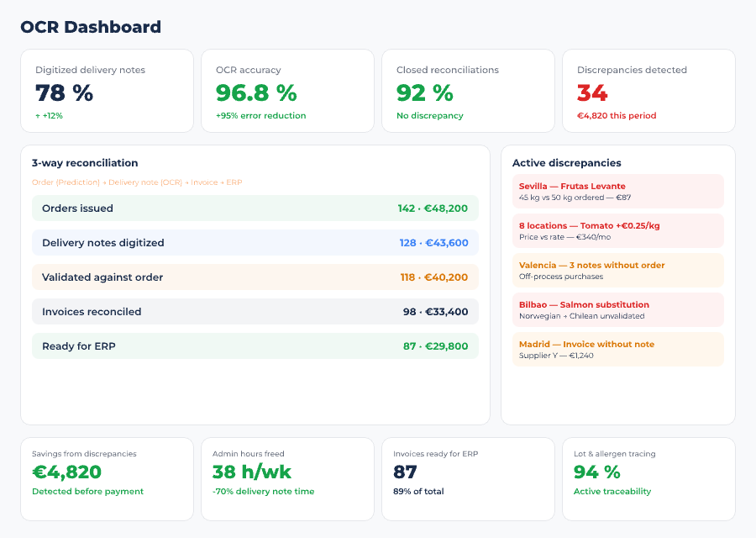Open the Valencia notes without order alert
Image resolution: width=756 pixels, height=538 pixels.
click(x=617, y=270)
